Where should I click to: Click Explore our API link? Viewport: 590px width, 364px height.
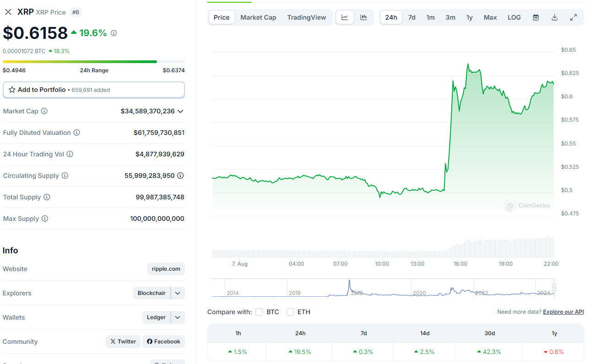click(563, 312)
